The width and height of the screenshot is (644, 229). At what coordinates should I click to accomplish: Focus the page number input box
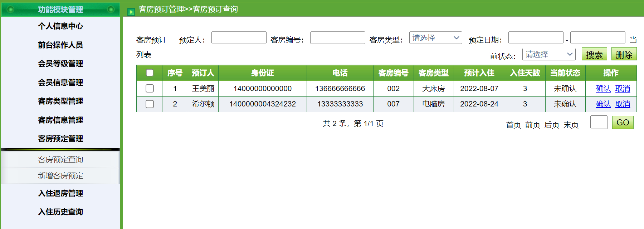599,122
